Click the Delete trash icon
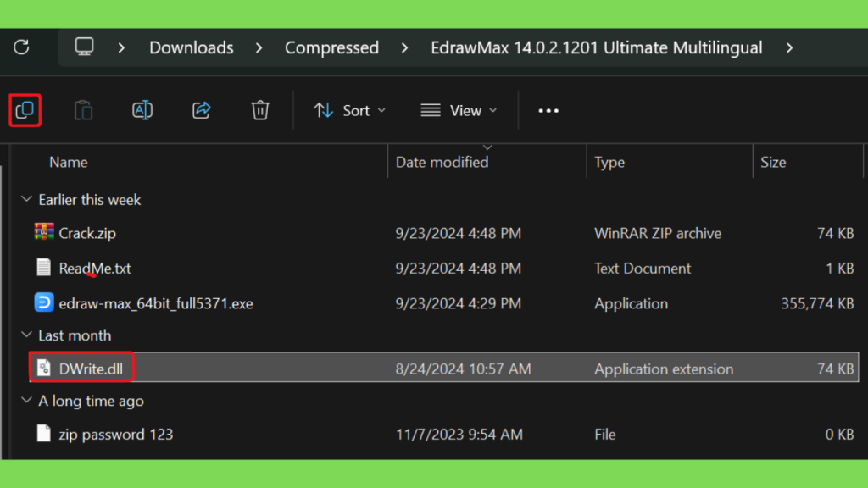The width and height of the screenshot is (868, 488). coord(260,110)
